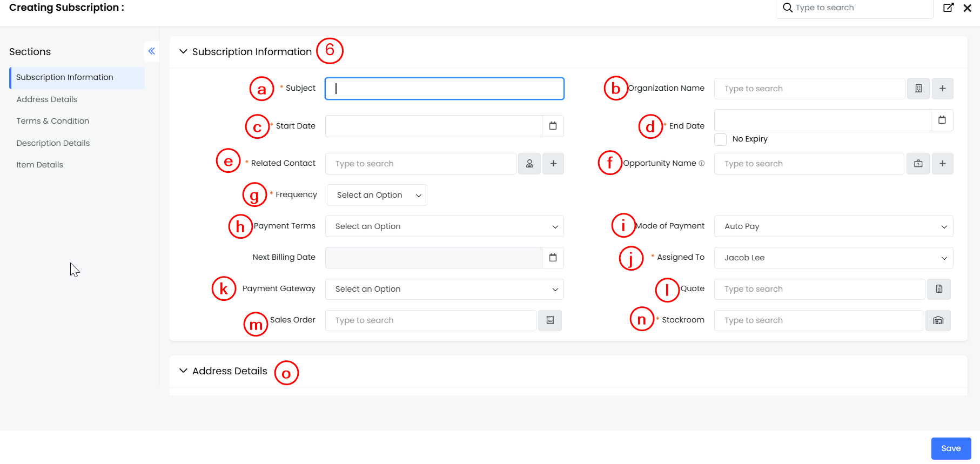
Task: Click the Save button
Action: [951, 448]
